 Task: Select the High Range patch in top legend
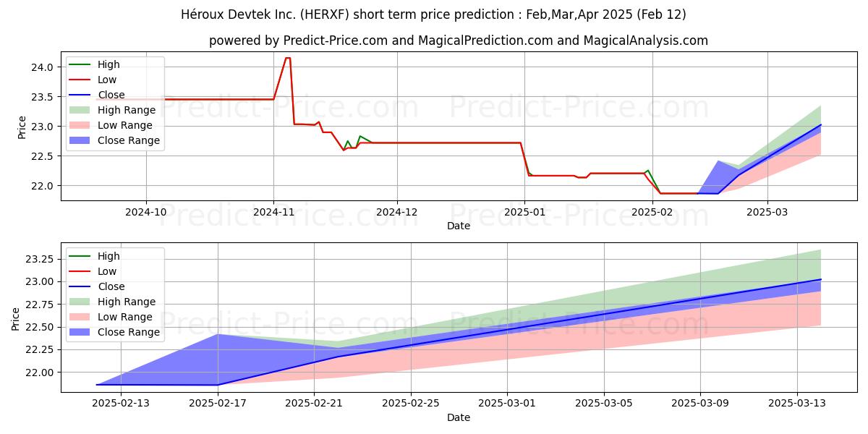80,111
